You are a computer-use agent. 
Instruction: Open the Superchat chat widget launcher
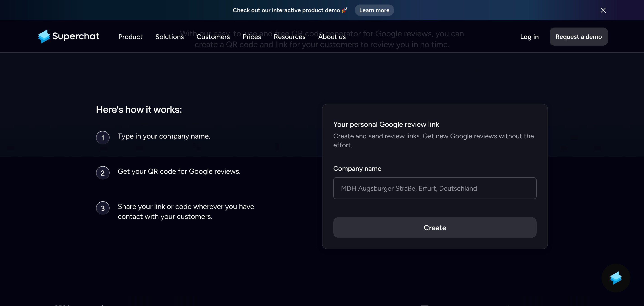pos(616,278)
